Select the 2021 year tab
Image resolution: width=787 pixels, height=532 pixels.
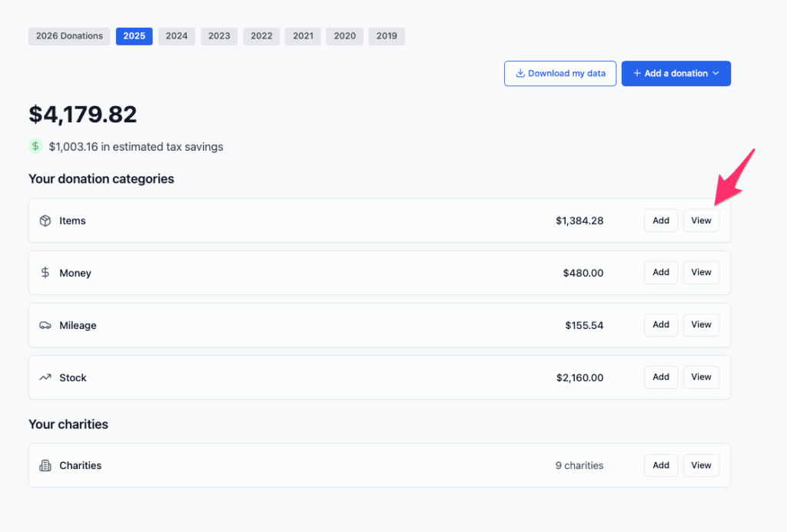(x=303, y=36)
